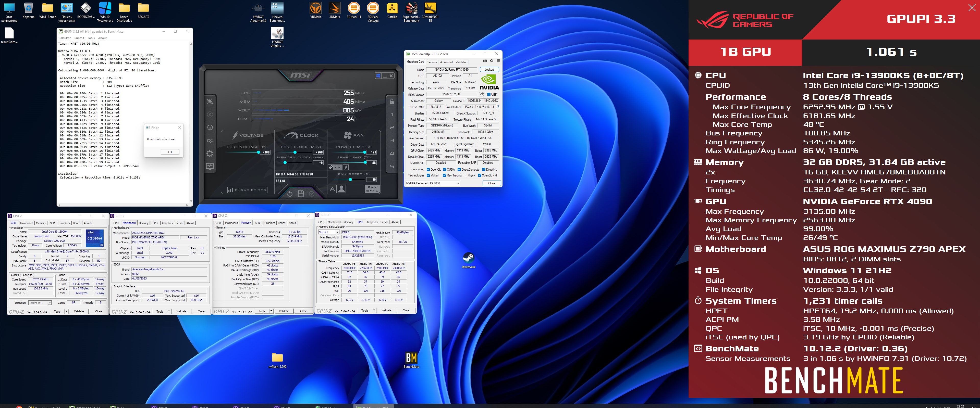Click Afterburner auto fan A icon

tap(332, 189)
